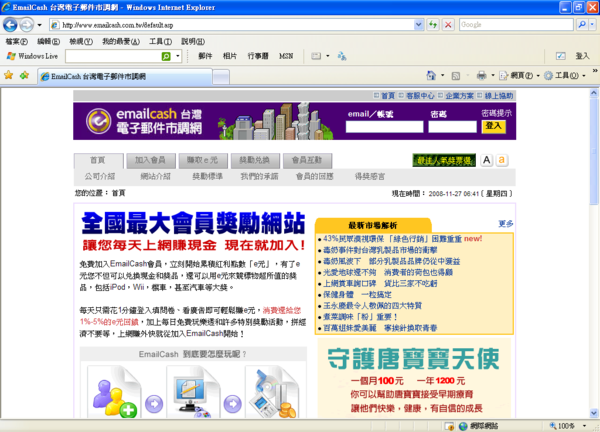This screenshot has height=432, width=600.
Task: Click the 守護唐寶寶天使 banner
Action: (414, 378)
